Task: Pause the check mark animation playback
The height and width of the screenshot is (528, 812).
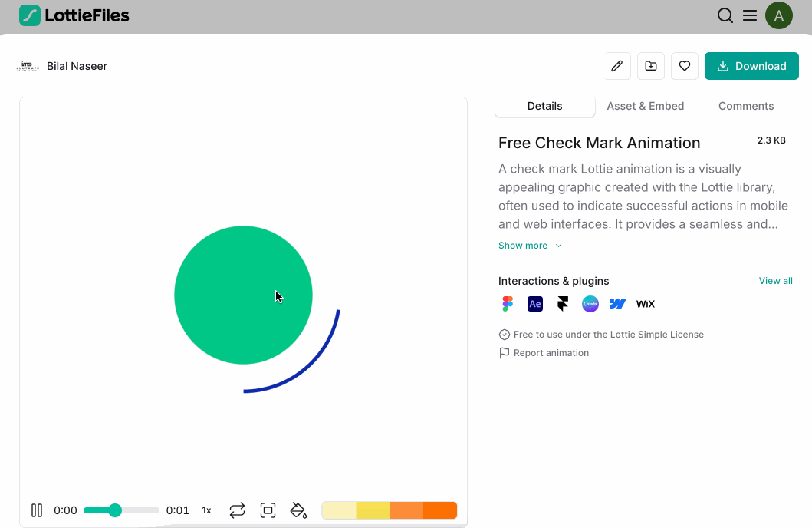Action: click(36, 510)
